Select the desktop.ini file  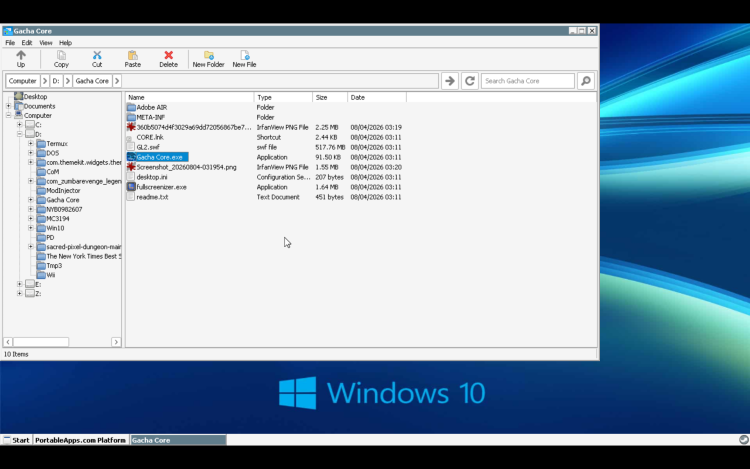click(x=147, y=177)
